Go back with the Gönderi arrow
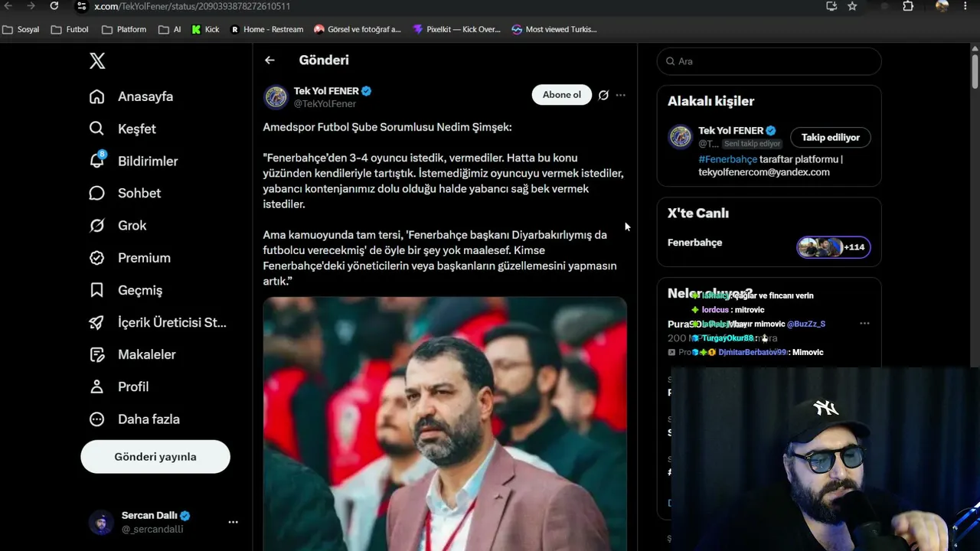This screenshot has width=980, height=551. click(269, 60)
